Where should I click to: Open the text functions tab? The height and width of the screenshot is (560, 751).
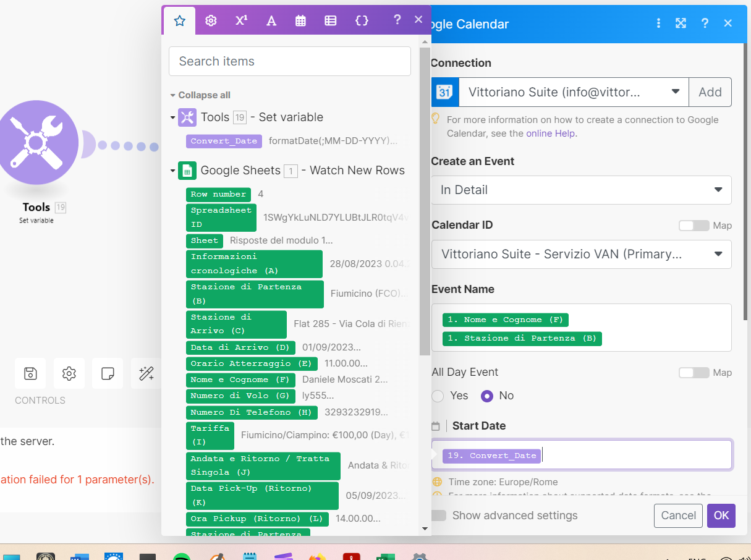271,20
